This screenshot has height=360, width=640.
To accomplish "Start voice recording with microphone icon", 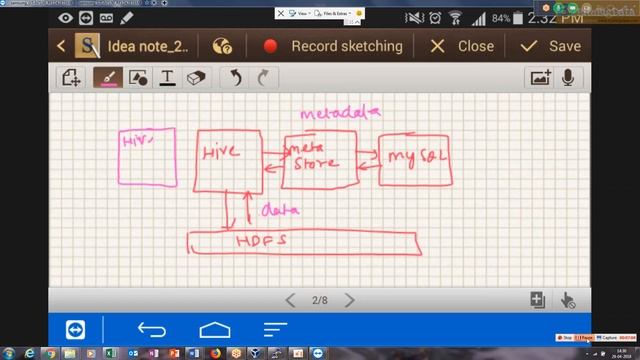I will coord(568,78).
